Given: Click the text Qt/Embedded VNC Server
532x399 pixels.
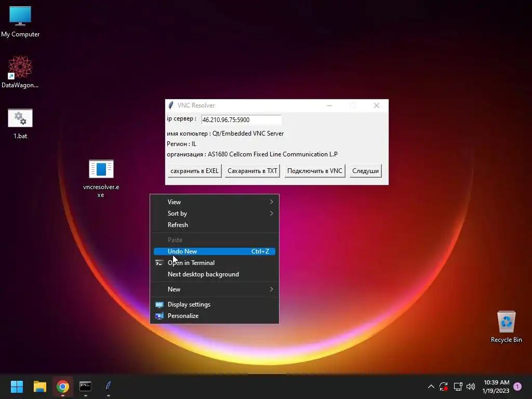Looking at the screenshot, I should [248, 134].
